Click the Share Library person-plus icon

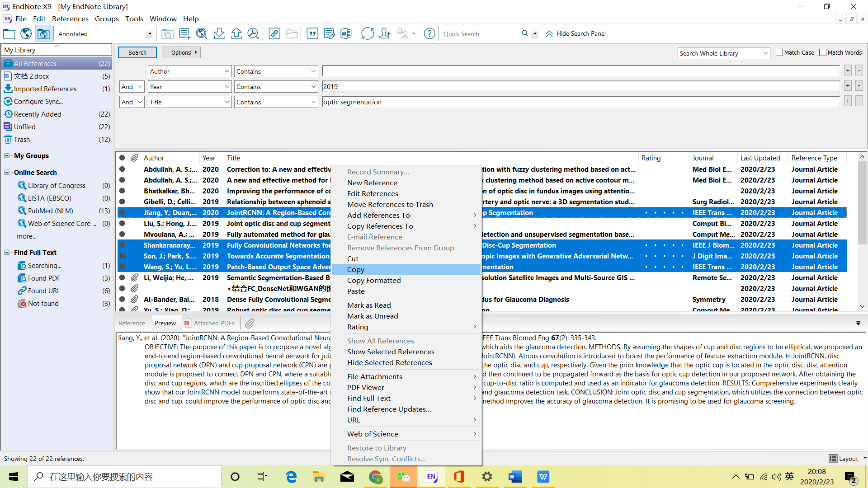tap(385, 33)
